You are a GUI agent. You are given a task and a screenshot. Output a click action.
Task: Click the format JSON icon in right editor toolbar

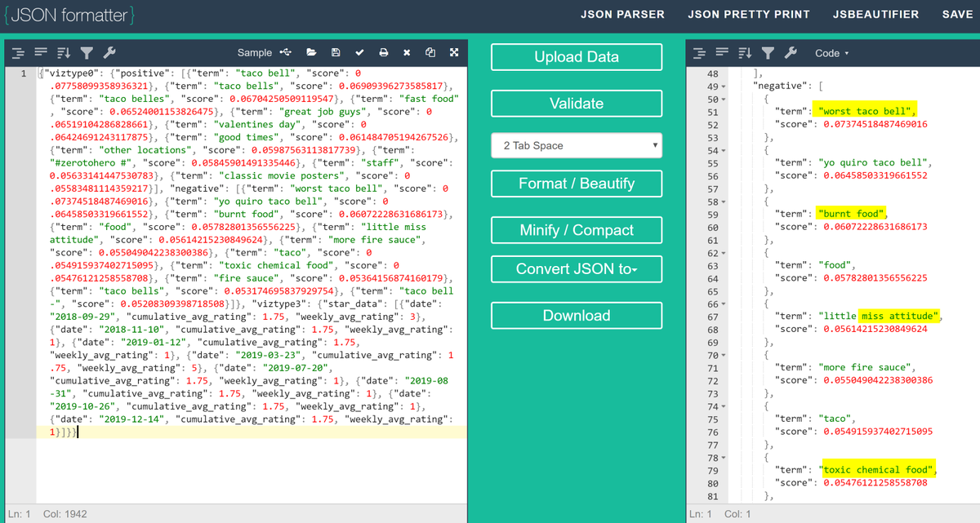pyautogui.click(x=698, y=52)
